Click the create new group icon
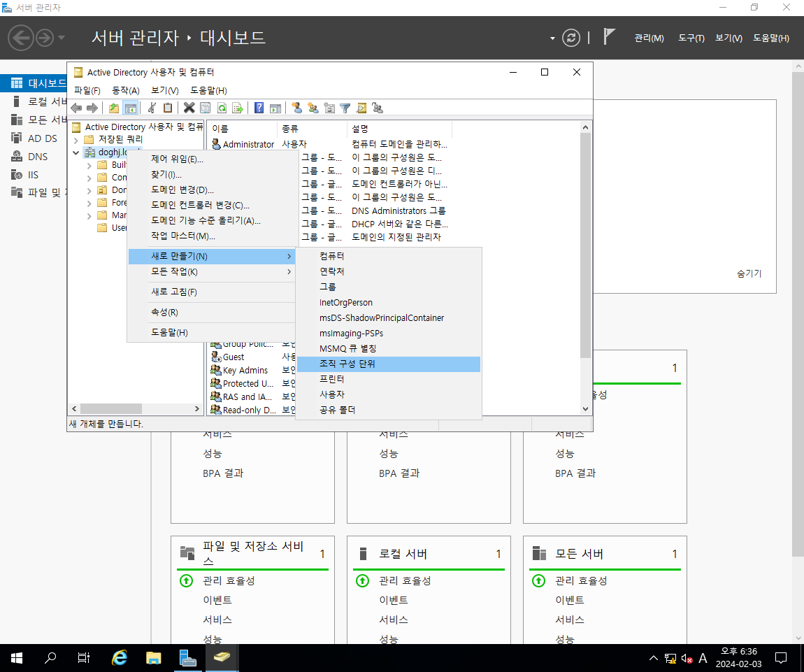Screen dimensions: 804x672 [x=313, y=108]
